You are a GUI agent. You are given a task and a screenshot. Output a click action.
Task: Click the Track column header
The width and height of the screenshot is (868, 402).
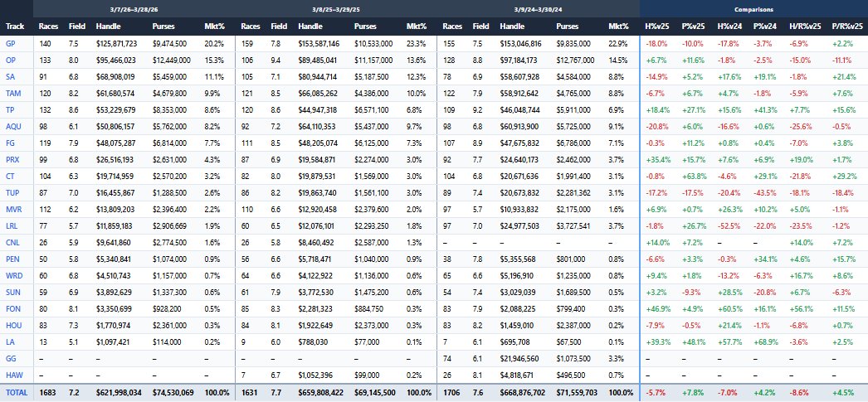click(14, 26)
